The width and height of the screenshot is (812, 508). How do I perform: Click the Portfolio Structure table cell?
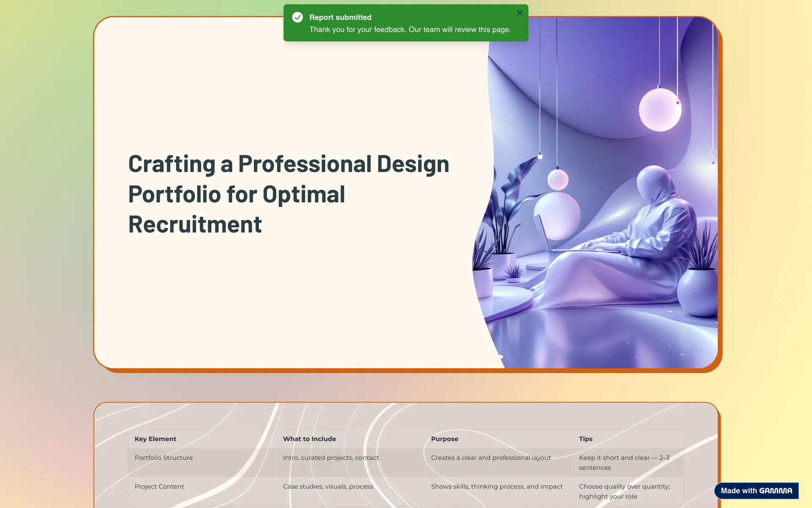coord(164,458)
